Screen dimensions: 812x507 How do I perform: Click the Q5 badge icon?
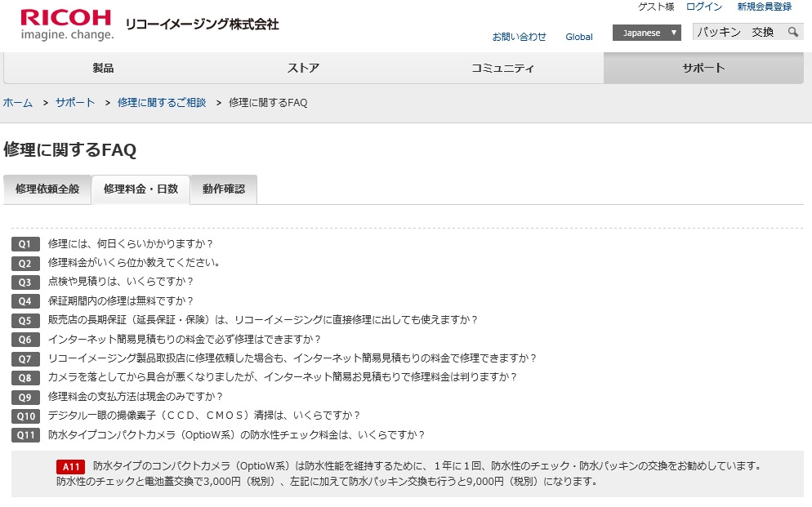click(25, 321)
